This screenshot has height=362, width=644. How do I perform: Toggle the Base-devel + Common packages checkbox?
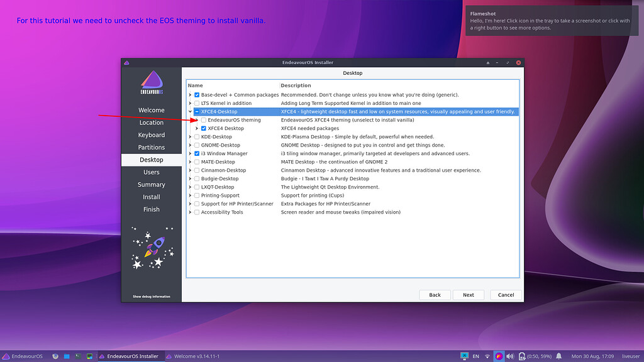click(197, 95)
